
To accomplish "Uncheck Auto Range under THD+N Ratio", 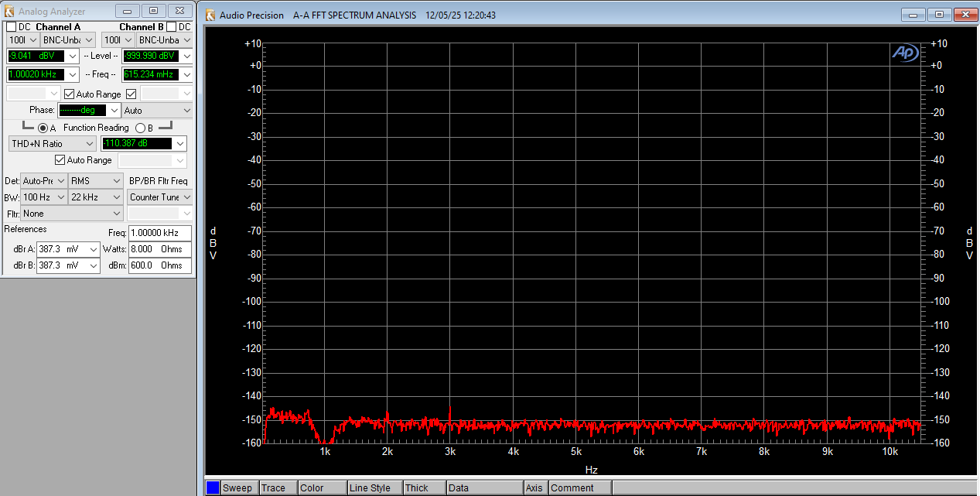I will tap(60, 159).
